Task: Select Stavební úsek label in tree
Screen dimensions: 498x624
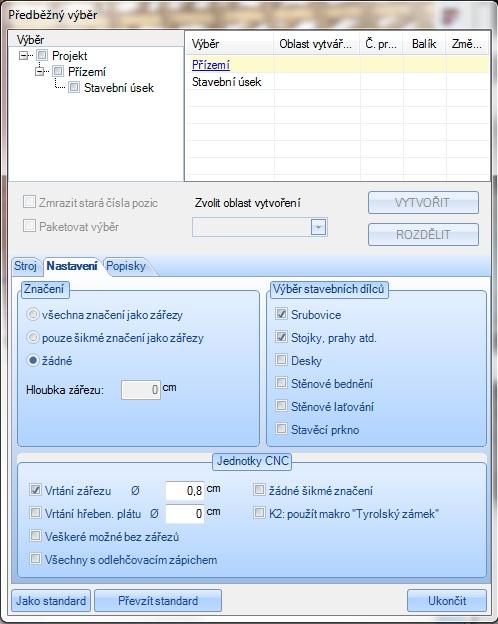Action: tap(119, 88)
